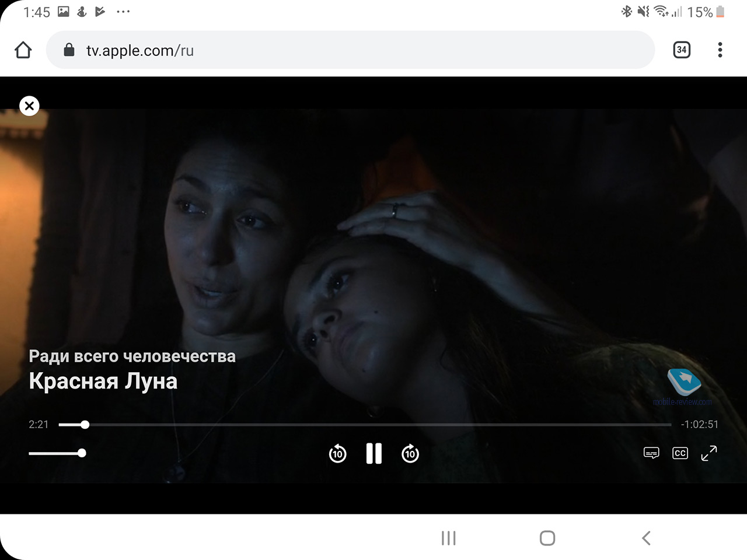This screenshot has height=560, width=747.
Task: Rewind 10 seconds
Action: (337, 453)
